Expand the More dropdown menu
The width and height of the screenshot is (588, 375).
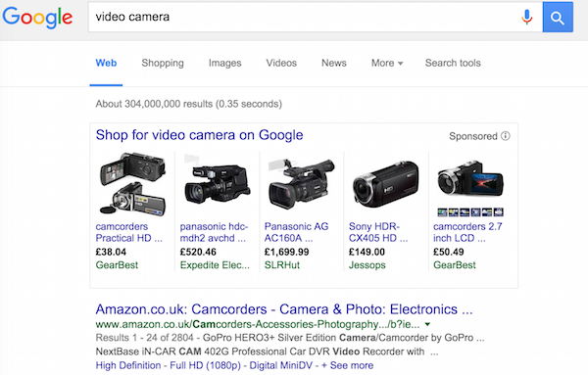pyautogui.click(x=387, y=63)
